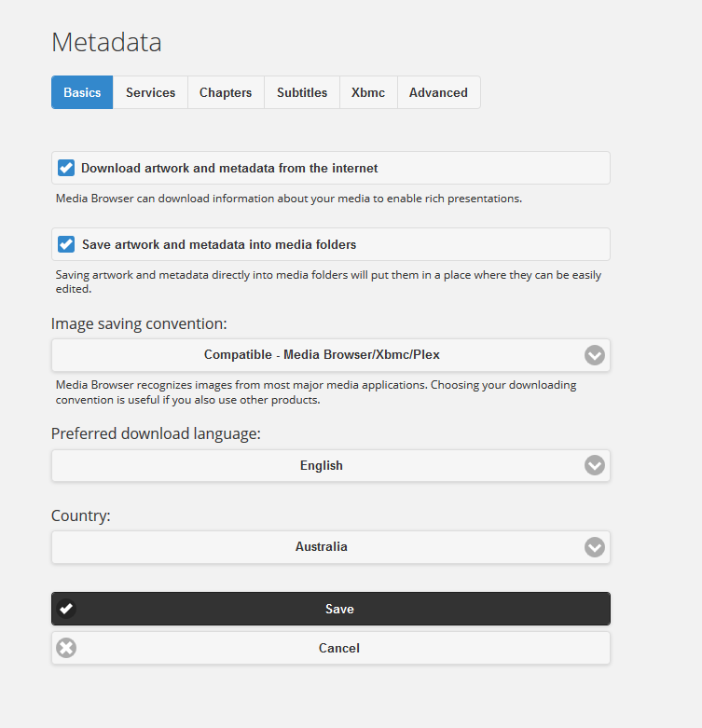Uncheck the save artwork into media folders checkbox

click(x=66, y=244)
